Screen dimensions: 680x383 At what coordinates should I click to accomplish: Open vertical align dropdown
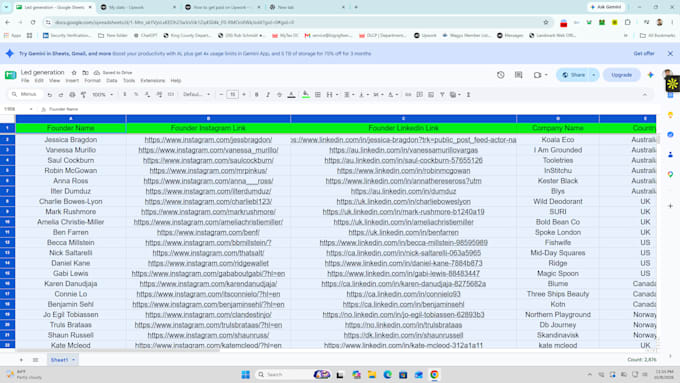363,95
